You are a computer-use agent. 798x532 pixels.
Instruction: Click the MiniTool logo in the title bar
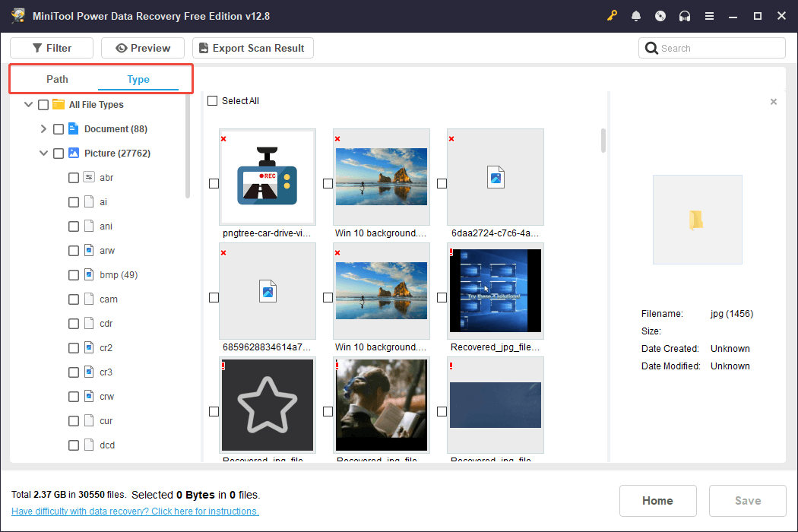(x=17, y=15)
